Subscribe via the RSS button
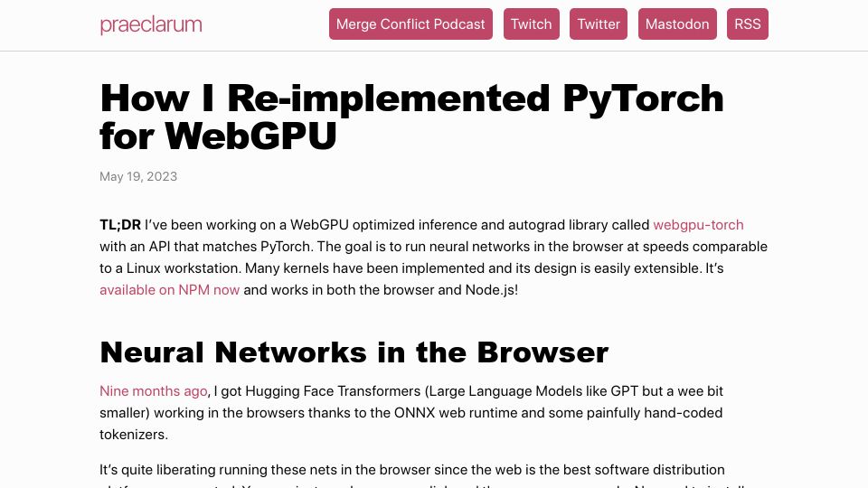Image resolution: width=868 pixels, height=488 pixels. 748,23
